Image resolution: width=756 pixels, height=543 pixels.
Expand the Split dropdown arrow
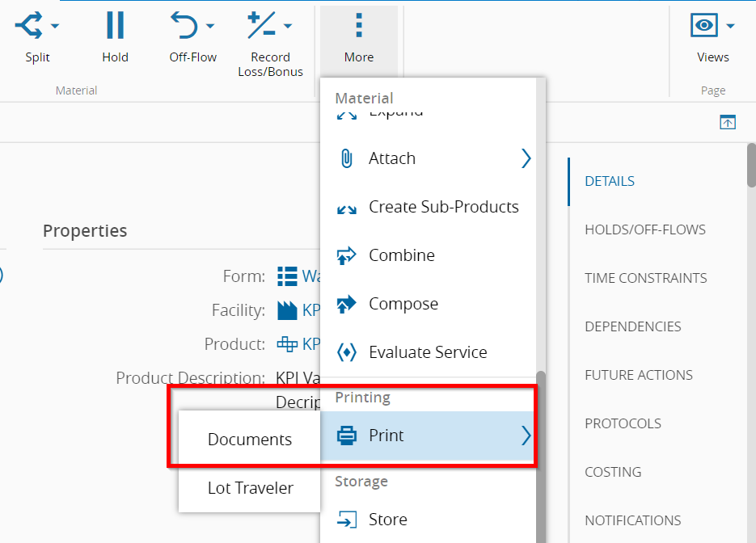55,27
